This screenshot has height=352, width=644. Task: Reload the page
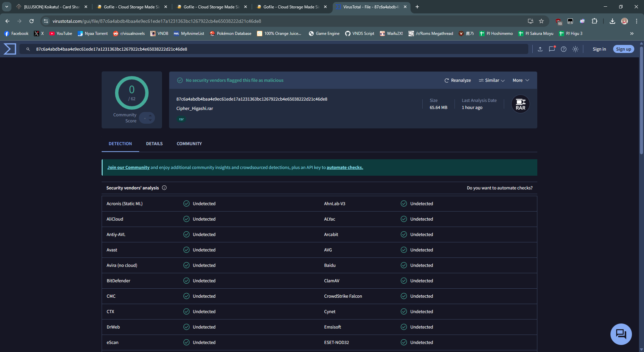point(32,21)
